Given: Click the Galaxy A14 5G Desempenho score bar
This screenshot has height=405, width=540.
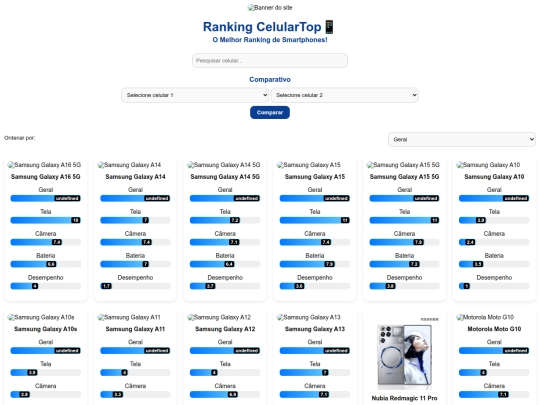Looking at the screenshot, I should 225,286.
